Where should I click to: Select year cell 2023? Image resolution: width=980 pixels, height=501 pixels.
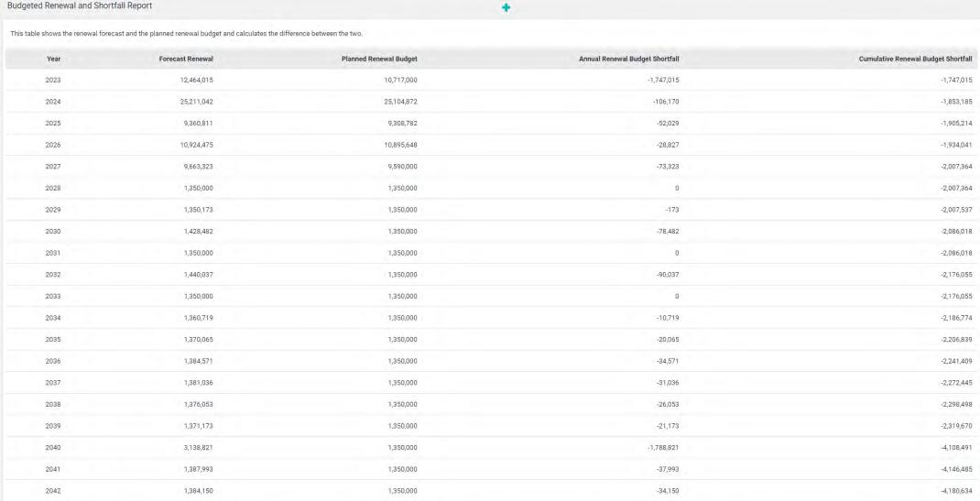(53, 80)
